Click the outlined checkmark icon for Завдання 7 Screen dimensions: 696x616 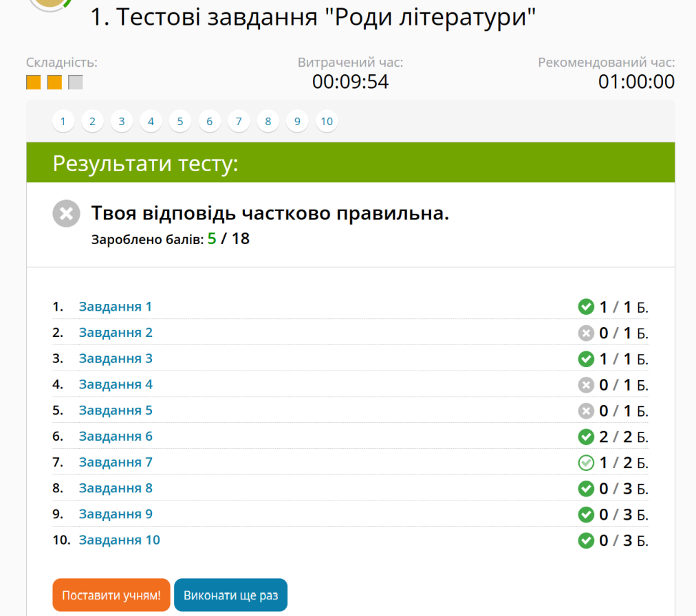click(x=586, y=463)
